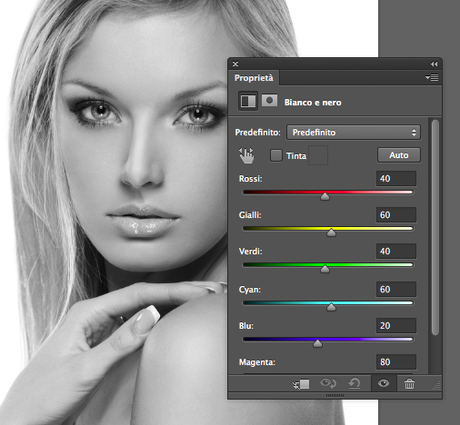Collapse panel with double-arrow icon
460x425 pixels.
click(434, 64)
